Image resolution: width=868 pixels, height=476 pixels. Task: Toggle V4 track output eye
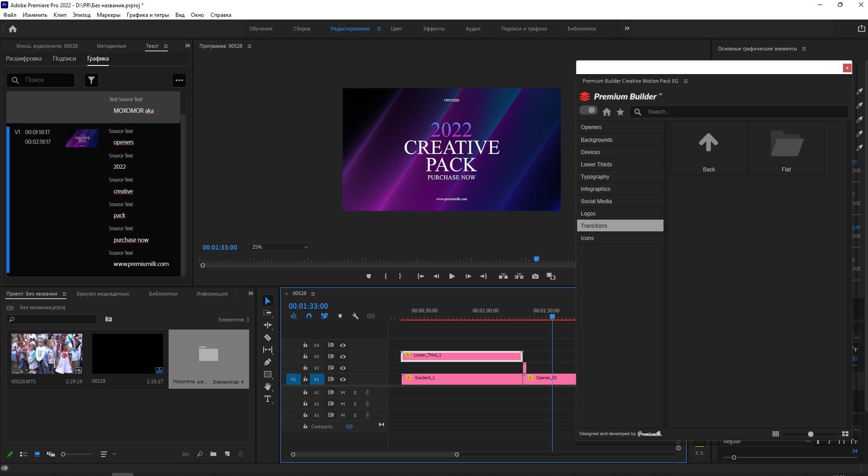point(343,345)
